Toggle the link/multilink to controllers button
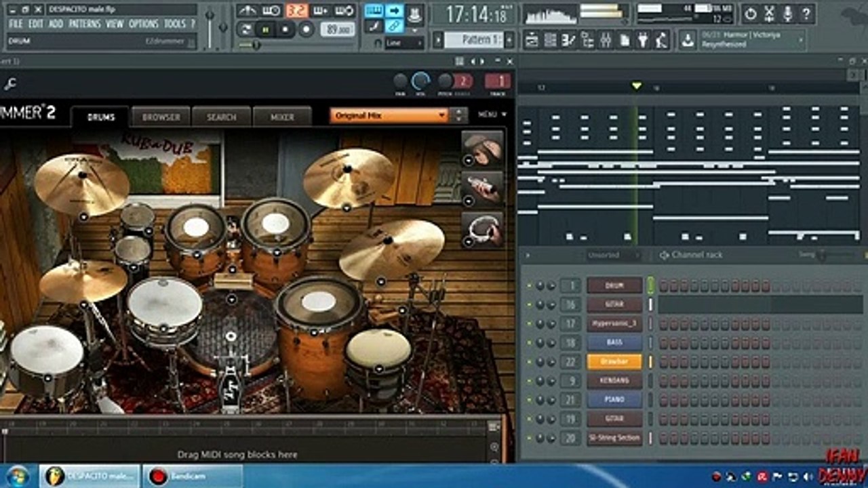 [394, 26]
